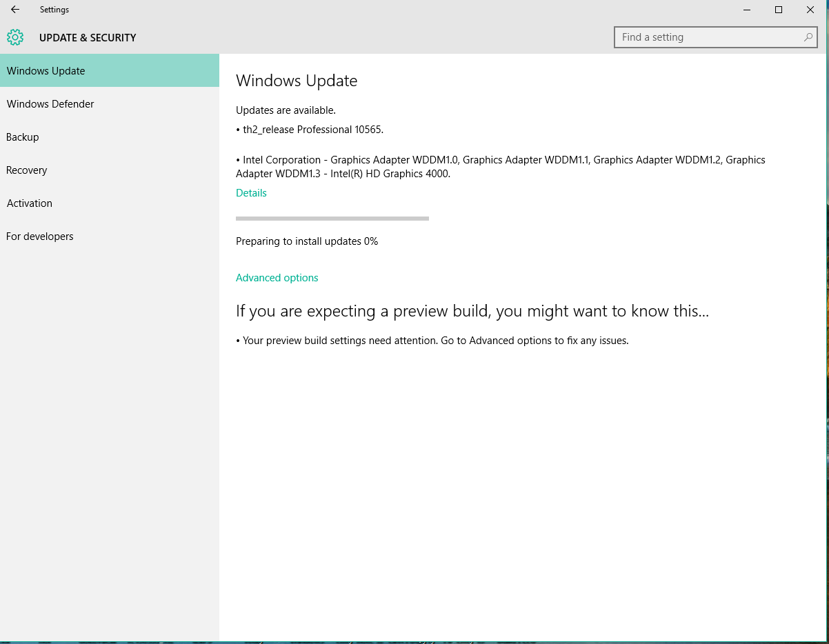Click the Update & Security gear icon
The height and width of the screenshot is (644, 829).
[x=15, y=37]
